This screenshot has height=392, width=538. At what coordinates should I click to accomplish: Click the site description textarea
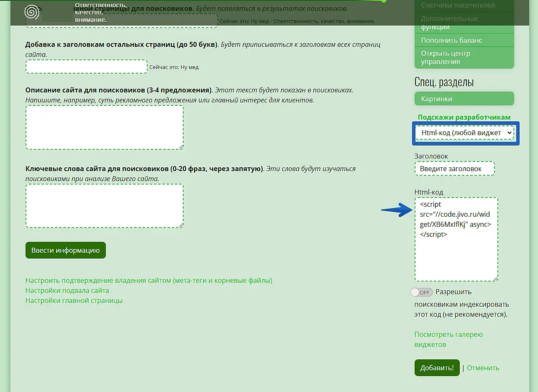pyautogui.click(x=105, y=127)
